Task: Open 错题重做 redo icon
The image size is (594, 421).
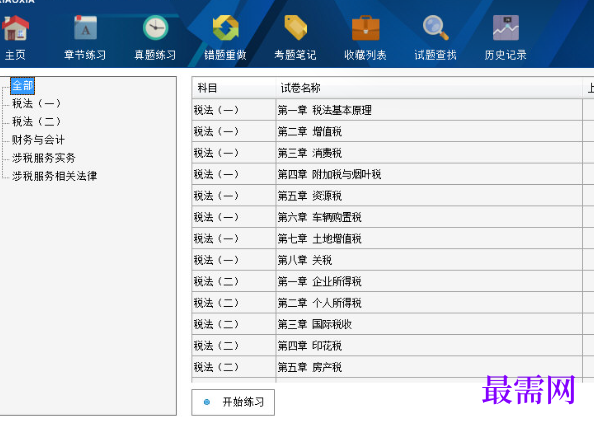Action: (225, 28)
